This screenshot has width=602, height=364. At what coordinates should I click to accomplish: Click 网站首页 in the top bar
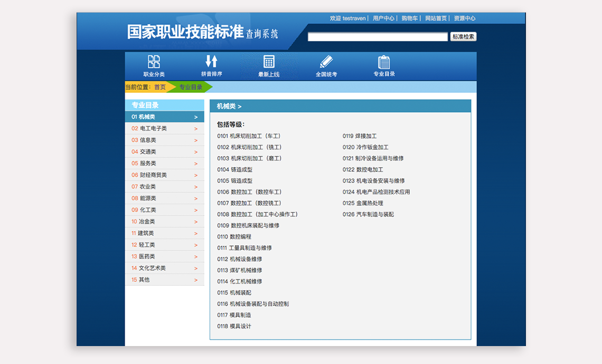436,18
